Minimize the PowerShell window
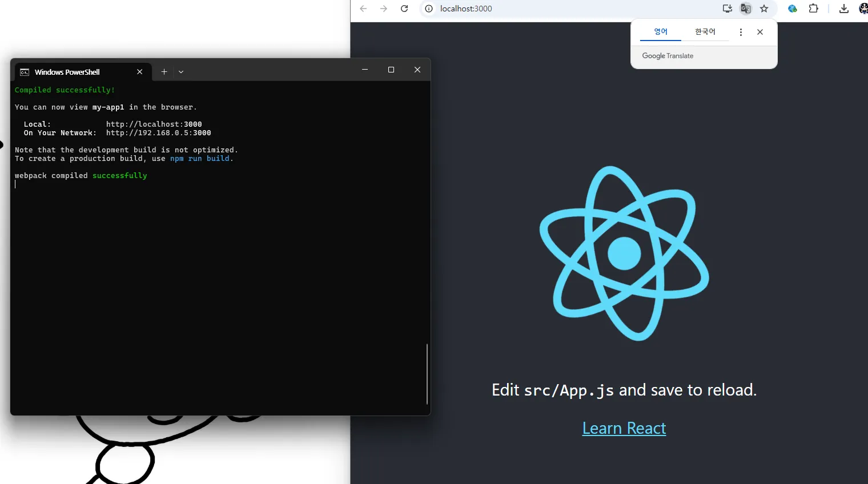The height and width of the screenshot is (484, 868). [365, 70]
